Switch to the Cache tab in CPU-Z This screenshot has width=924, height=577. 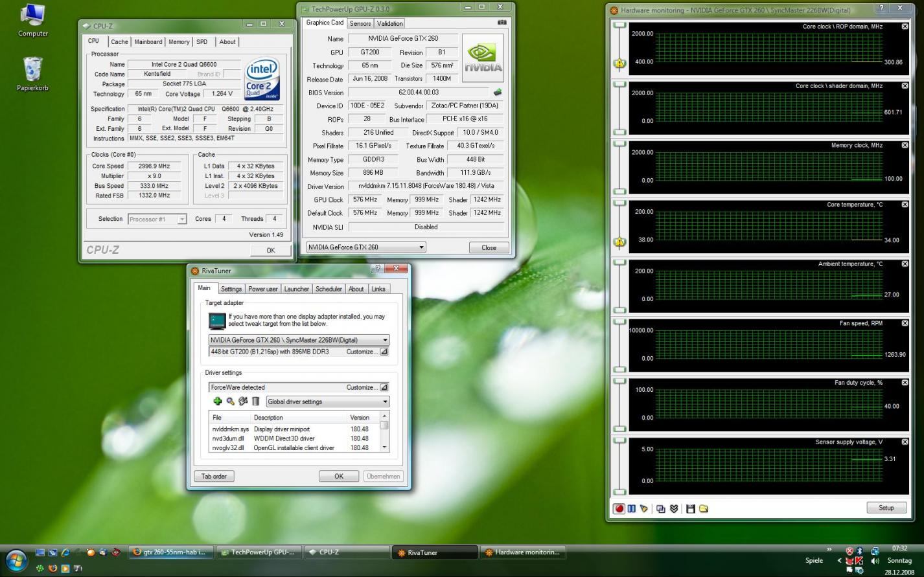(119, 42)
